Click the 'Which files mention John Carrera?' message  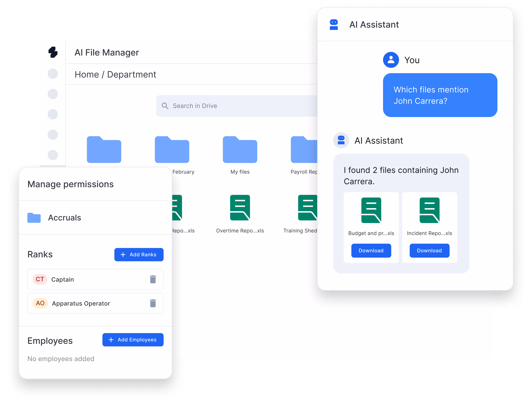click(440, 95)
